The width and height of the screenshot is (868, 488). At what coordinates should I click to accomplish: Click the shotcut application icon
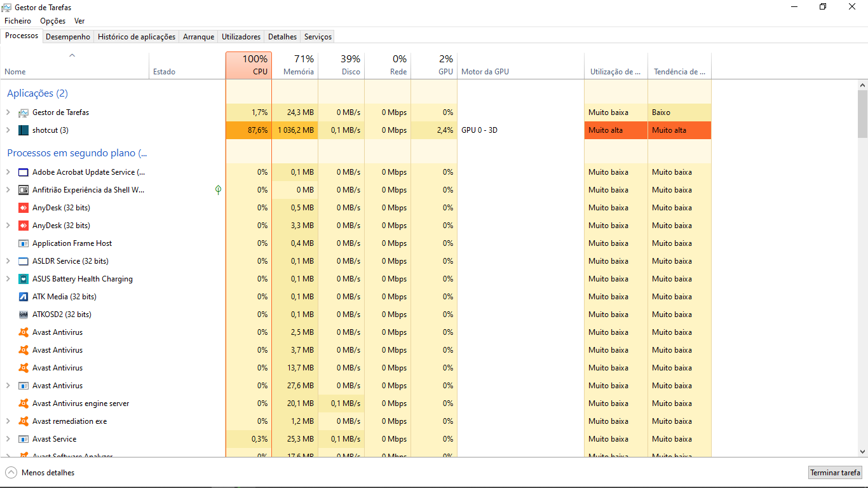point(24,130)
